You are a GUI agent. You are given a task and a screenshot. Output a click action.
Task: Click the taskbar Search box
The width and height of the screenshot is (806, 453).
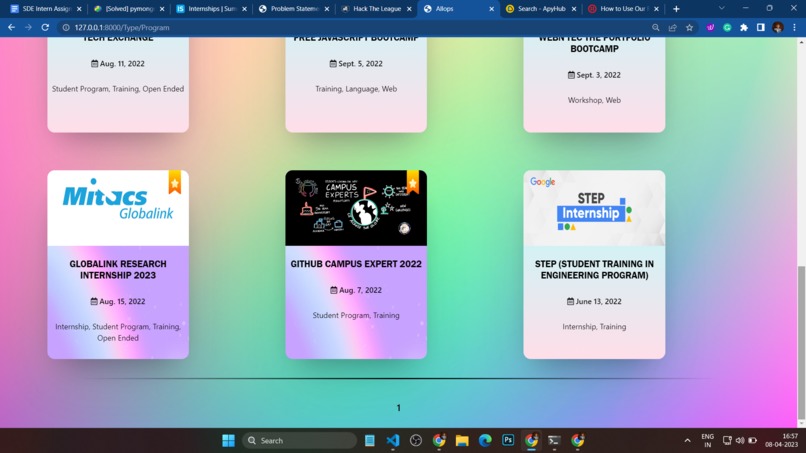click(299, 441)
